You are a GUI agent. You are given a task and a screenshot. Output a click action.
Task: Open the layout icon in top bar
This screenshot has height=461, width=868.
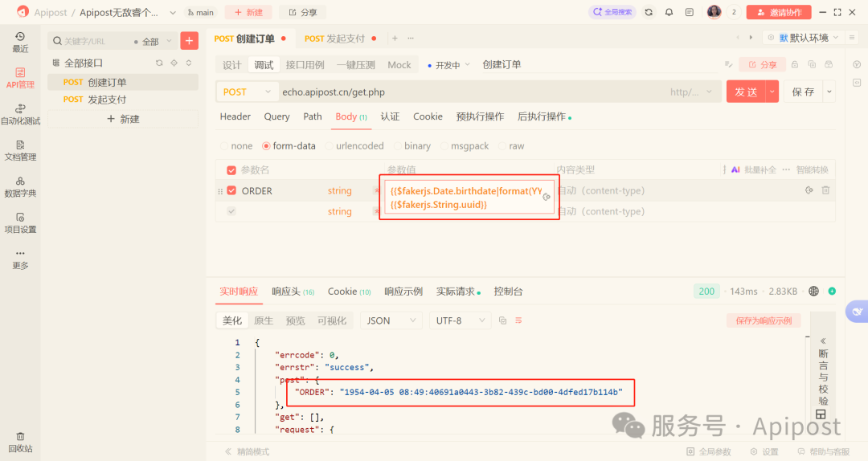[x=690, y=12]
